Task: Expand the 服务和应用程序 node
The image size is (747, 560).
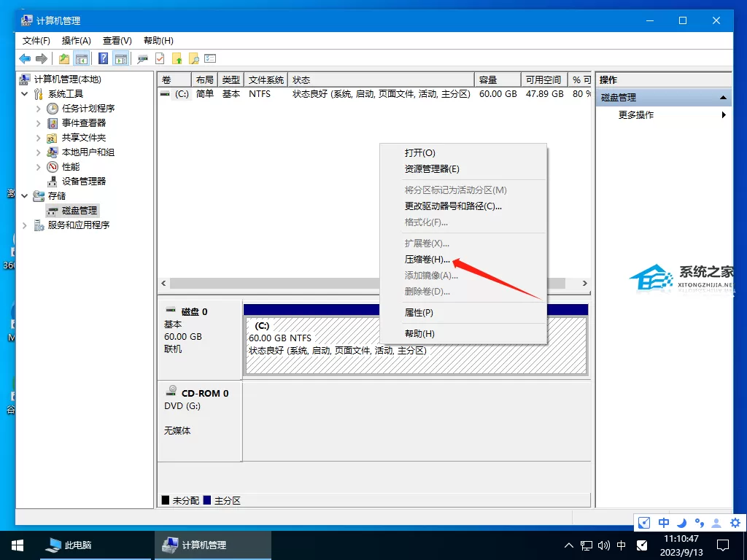Action: pyautogui.click(x=24, y=225)
